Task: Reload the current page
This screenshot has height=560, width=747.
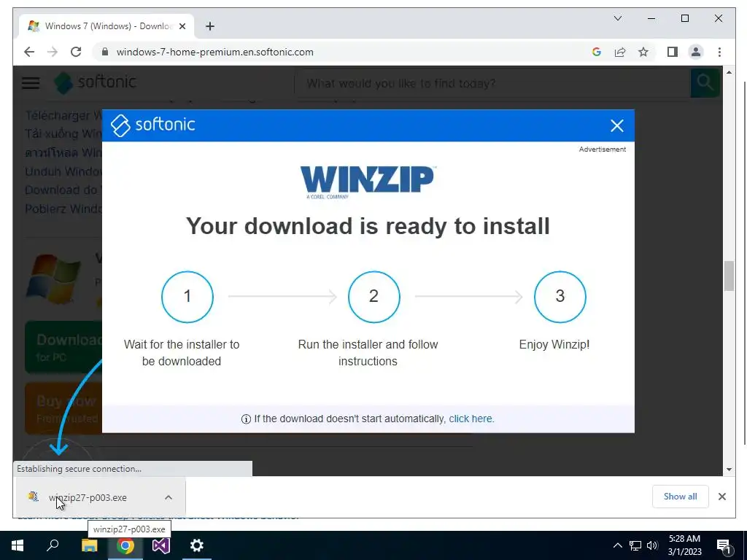Action: click(76, 52)
